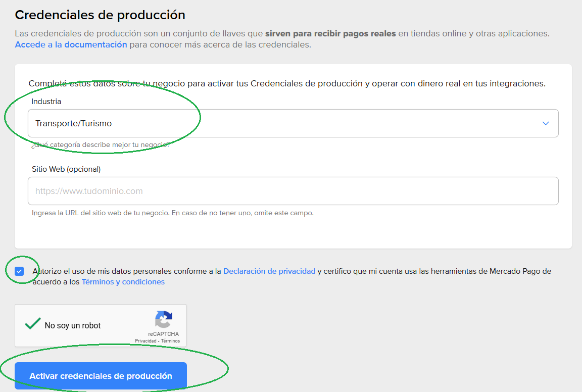This screenshot has width=582, height=392.
Task: Uncheck the personal data authorization checkbox
Action: pos(19,271)
